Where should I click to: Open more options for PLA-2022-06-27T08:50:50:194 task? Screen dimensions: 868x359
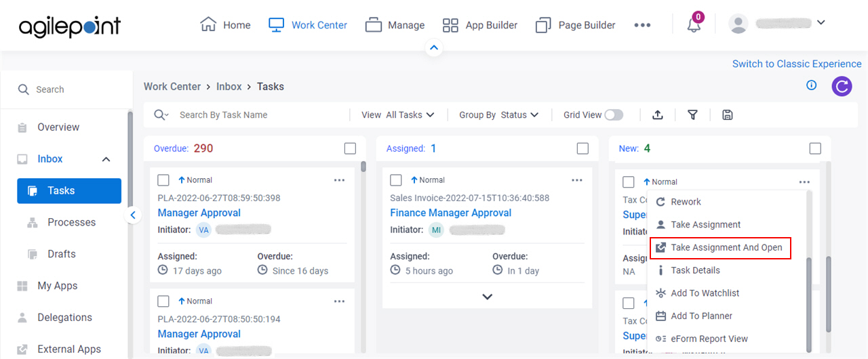[x=339, y=301]
